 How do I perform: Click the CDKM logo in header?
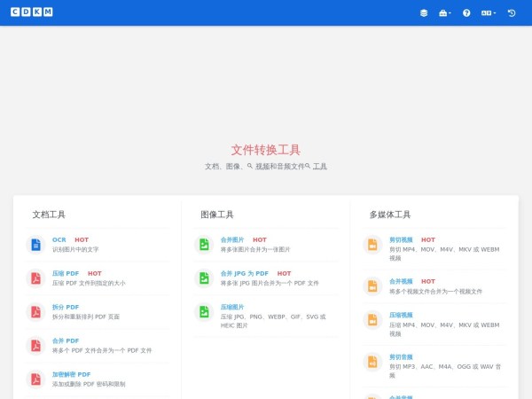[x=31, y=12]
